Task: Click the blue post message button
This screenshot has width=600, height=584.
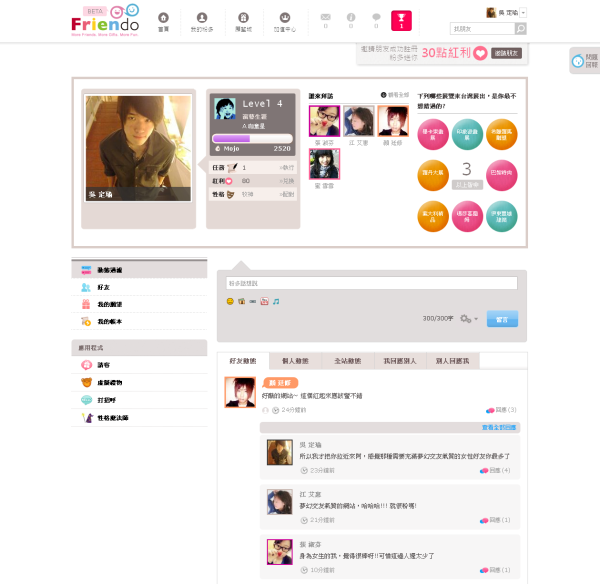Action: tap(502, 319)
